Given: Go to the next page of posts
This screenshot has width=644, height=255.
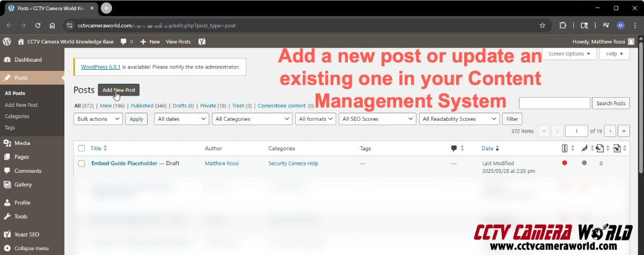Looking at the screenshot, I should click(x=610, y=131).
